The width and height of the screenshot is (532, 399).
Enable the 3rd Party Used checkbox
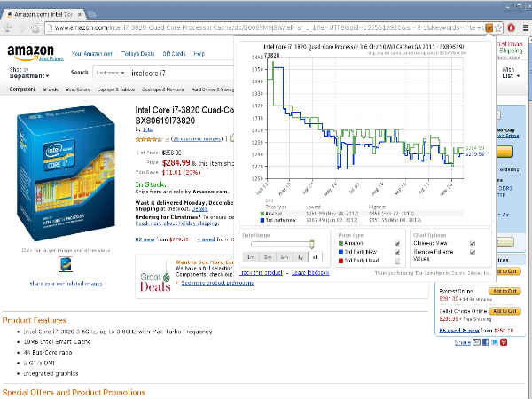[x=397, y=261]
